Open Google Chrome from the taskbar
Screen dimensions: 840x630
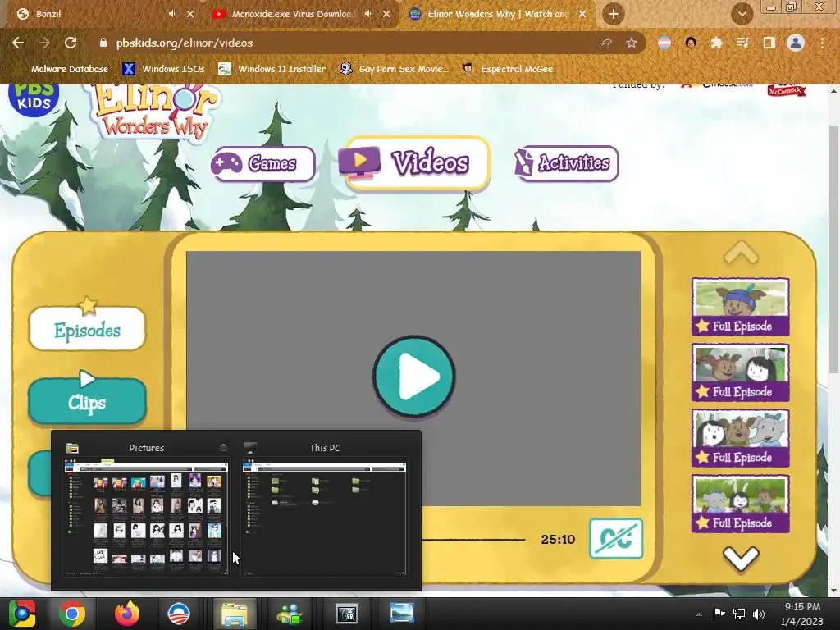(72, 614)
